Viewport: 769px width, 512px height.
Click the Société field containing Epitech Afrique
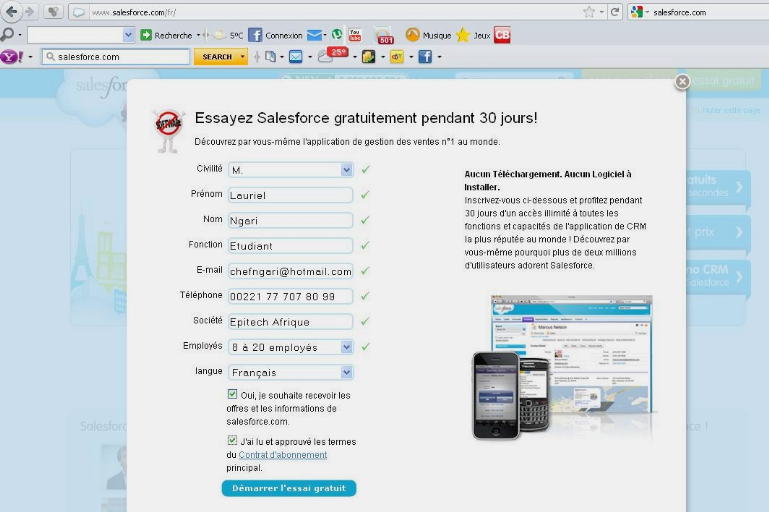coord(290,322)
